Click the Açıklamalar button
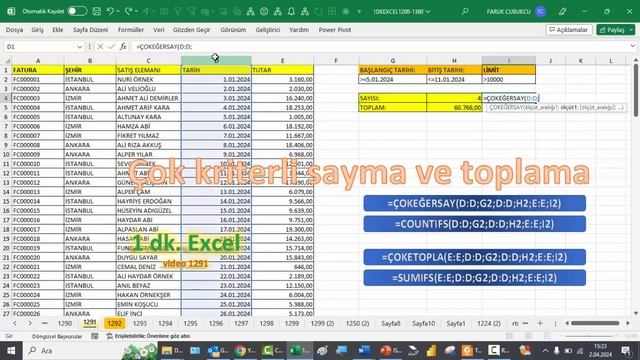Screen dimensions: 640x360 [569, 30]
